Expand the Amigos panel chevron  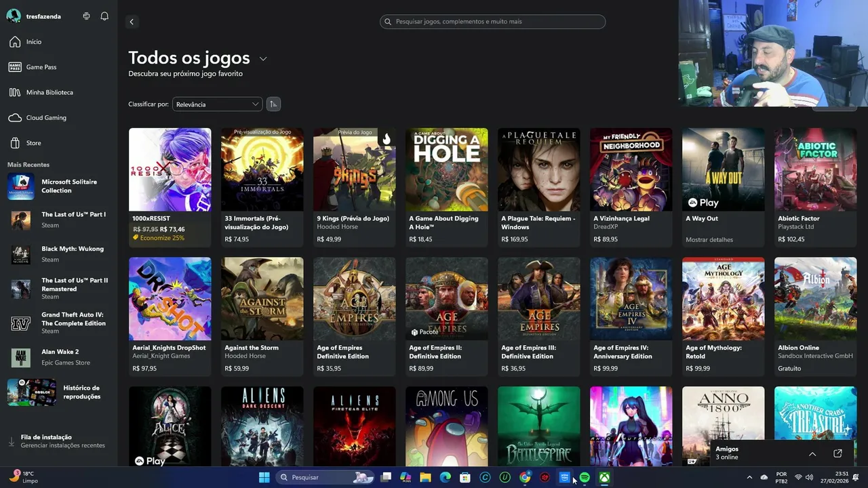click(x=812, y=453)
